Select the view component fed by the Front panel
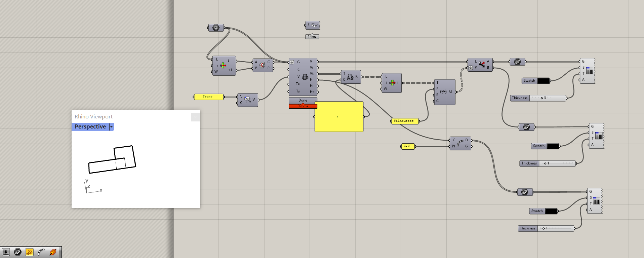 [x=248, y=100]
